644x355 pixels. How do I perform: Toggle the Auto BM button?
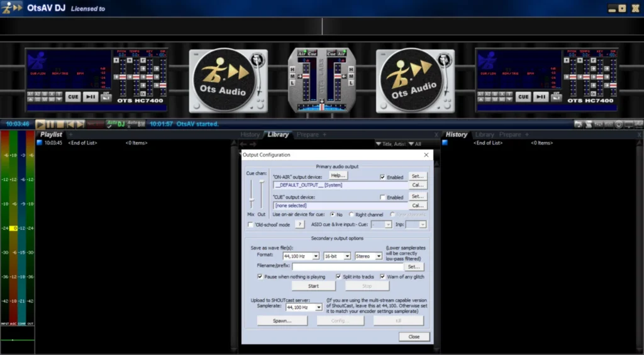tap(136, 124)
